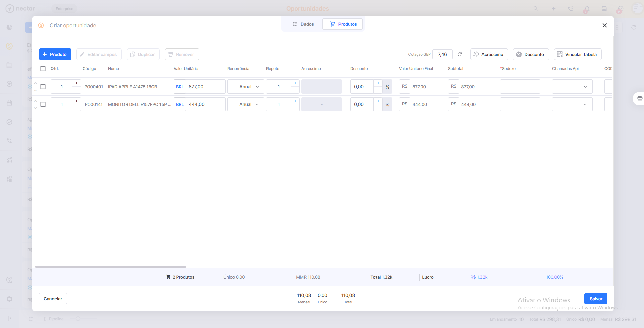
Task: Select all products header checkbox
Action: (43, 69)
